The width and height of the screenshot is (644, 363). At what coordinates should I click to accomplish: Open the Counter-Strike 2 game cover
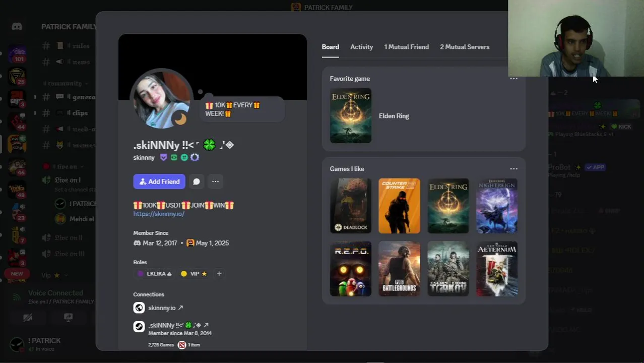(x=399, y=206)
